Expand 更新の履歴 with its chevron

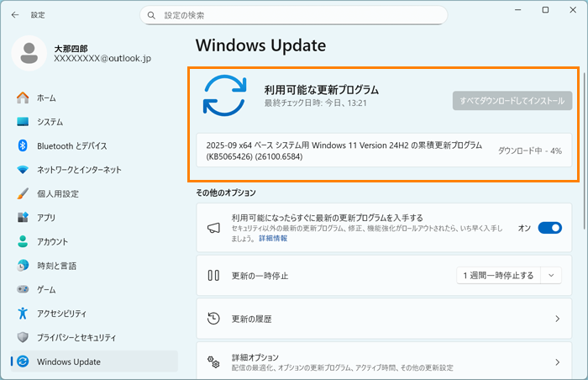(558, 319)
